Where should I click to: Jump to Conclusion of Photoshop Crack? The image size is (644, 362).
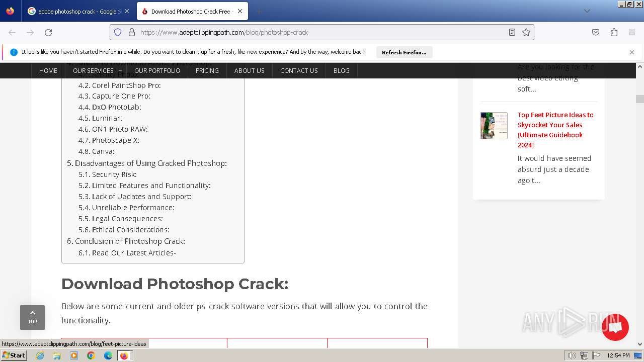(126, 241)
